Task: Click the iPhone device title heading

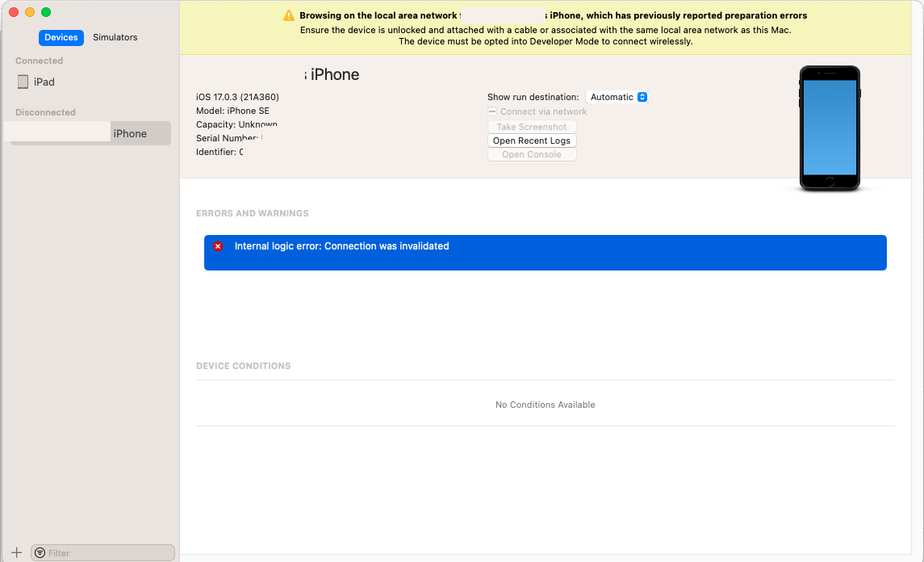Action: point(332,74)
